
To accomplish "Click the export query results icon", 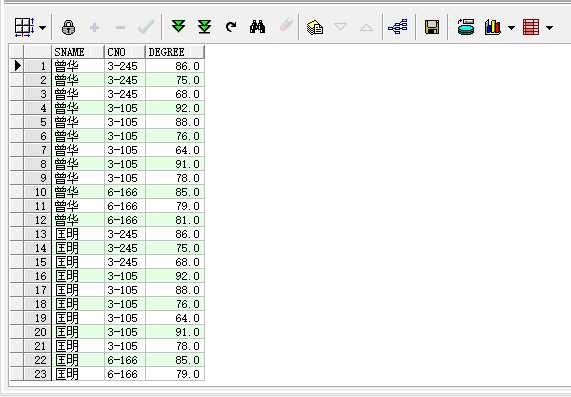I will click(x=315, y=27).
